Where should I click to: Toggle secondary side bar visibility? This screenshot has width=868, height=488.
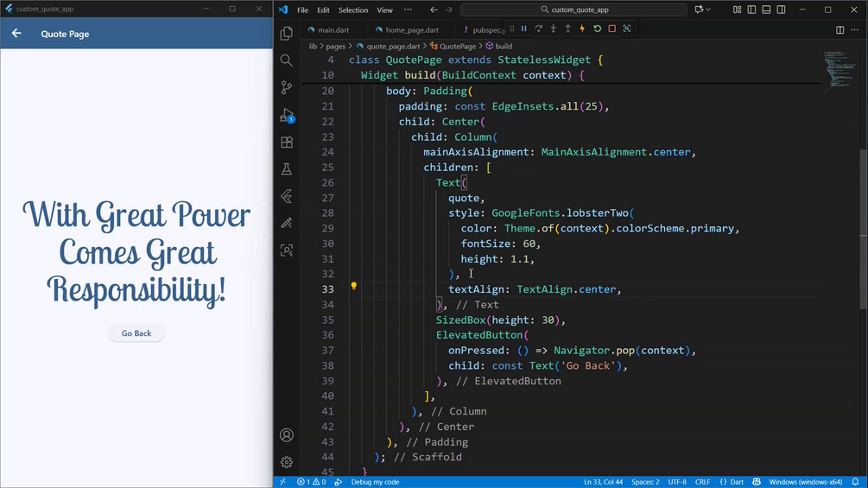(x=781, y=10)
